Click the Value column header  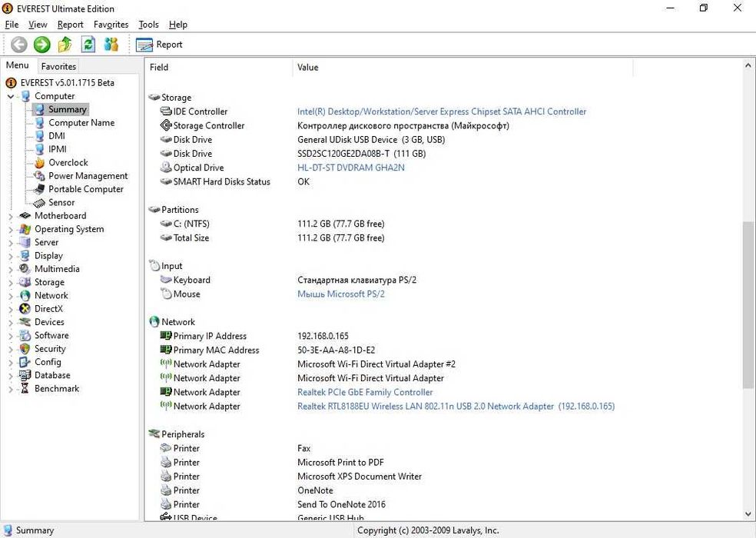tap(463, 67)
